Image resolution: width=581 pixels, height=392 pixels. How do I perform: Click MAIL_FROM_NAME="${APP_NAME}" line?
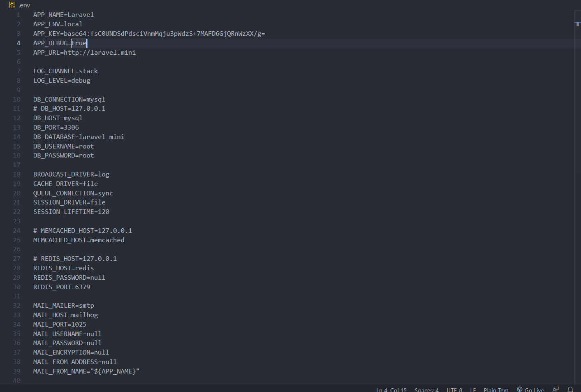coord(86,371)
